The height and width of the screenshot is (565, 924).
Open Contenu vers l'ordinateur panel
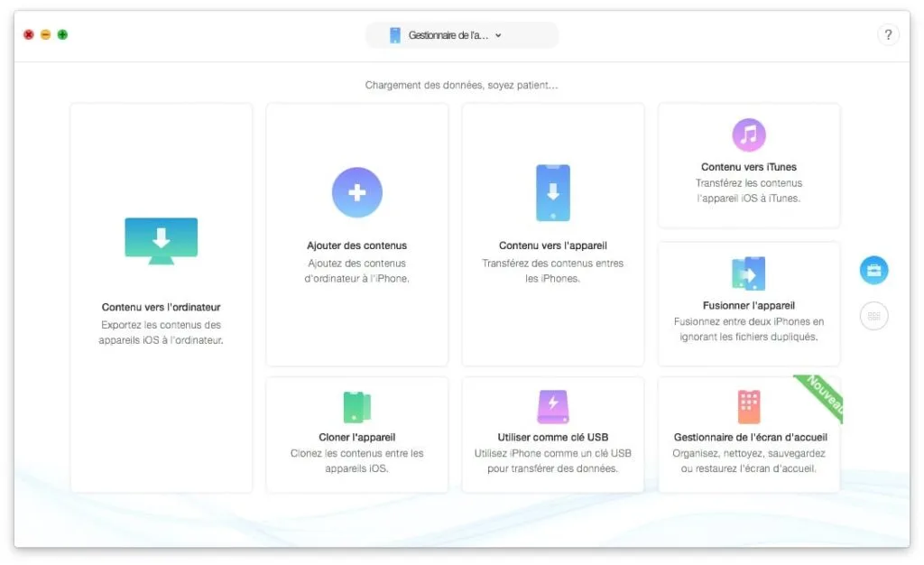[x=161, y=298]
